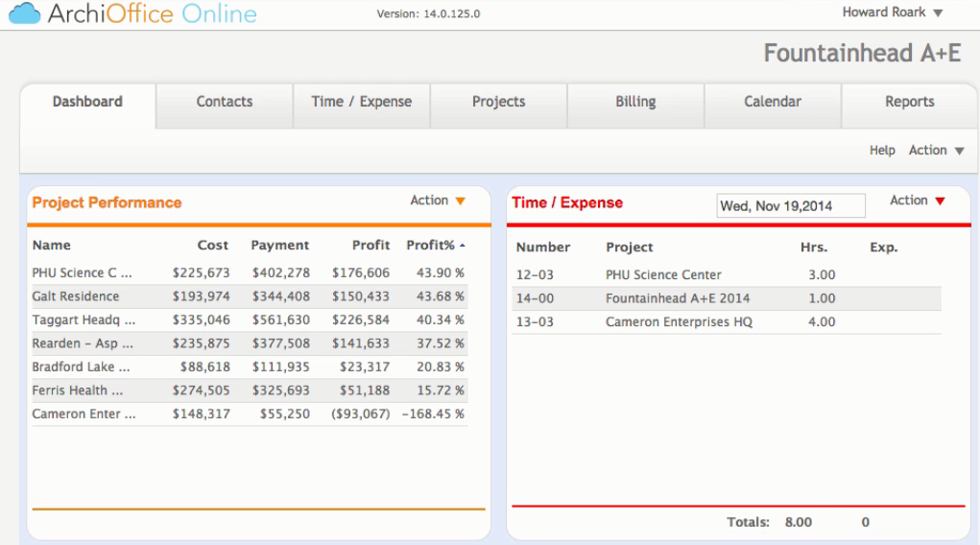Select the Galt Residence project row

[250, 296]
